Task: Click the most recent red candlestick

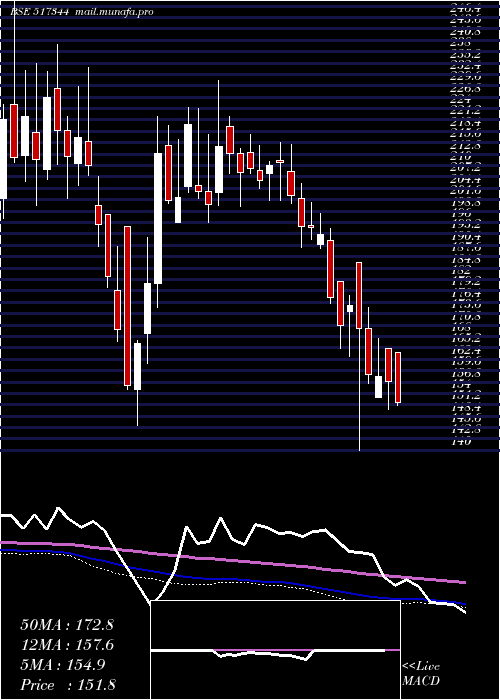Action: tap(398, 378)
